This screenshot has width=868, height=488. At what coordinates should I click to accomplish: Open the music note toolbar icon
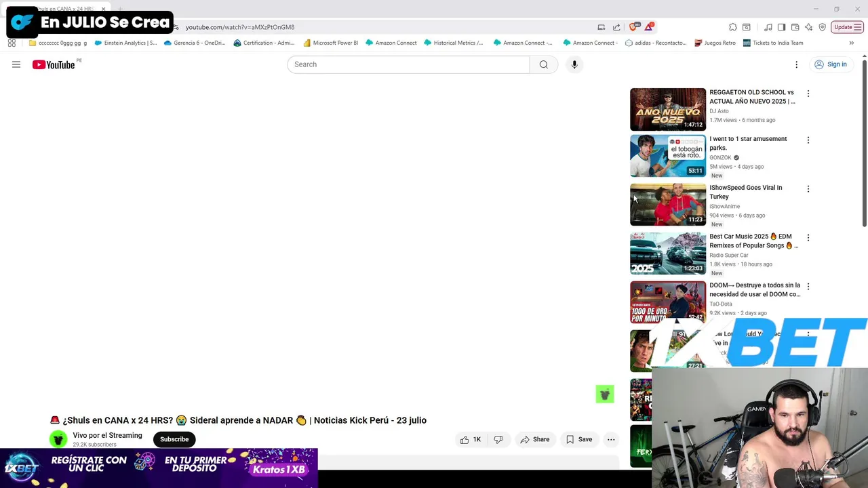(x=768, y=27)
